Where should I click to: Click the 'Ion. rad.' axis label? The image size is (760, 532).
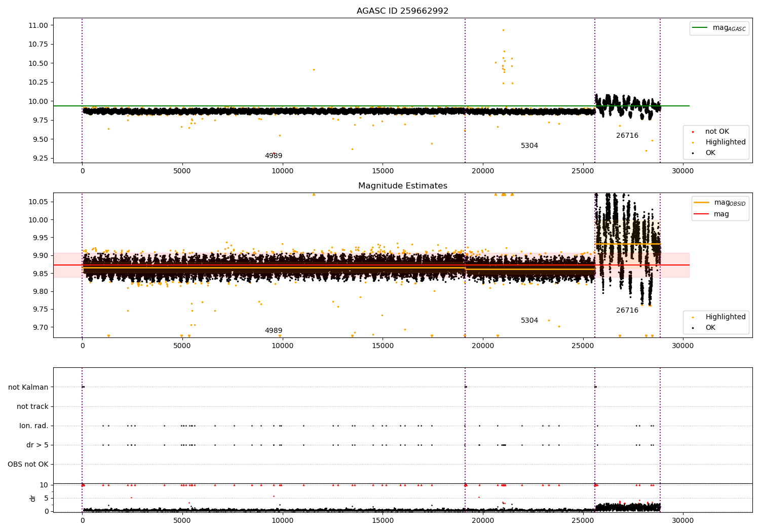pos(34,426)
